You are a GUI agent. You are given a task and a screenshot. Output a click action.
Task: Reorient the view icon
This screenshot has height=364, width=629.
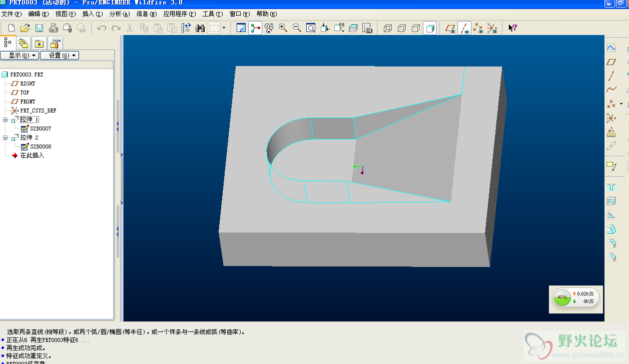click(x=325, y=28)
